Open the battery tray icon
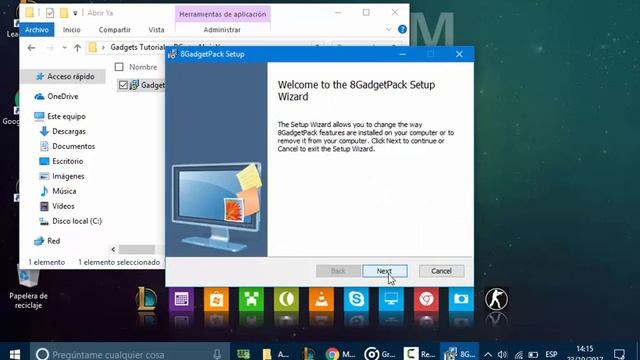The width and height of the screenshot is (640, 360). (533, 354)
